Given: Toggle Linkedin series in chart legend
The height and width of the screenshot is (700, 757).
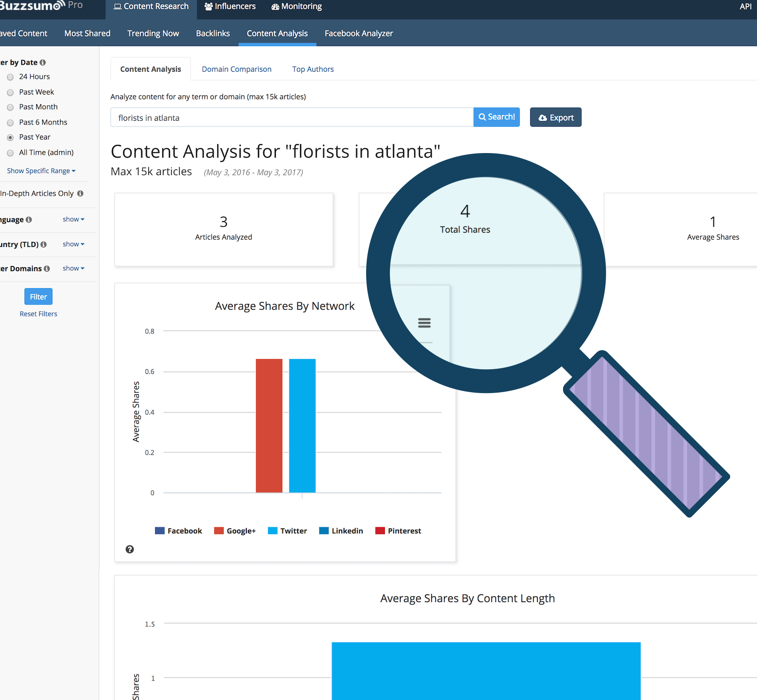Looking at the screenshot, I should coord(341,531).
